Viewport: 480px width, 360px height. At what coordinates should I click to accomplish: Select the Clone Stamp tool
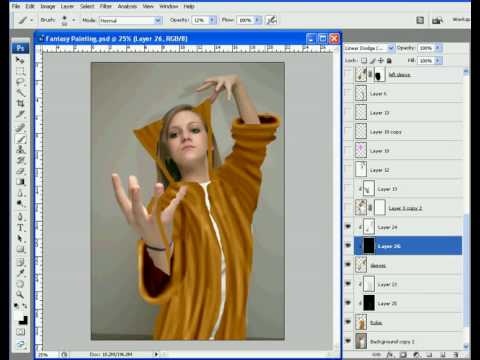pos(20,150)
